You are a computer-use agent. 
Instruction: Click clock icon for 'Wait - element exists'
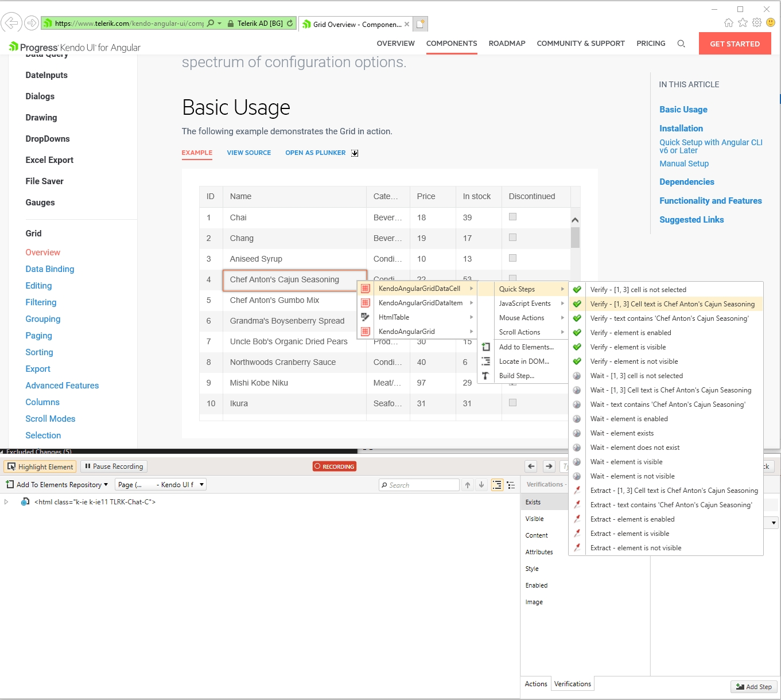click(x=577, y=433)
